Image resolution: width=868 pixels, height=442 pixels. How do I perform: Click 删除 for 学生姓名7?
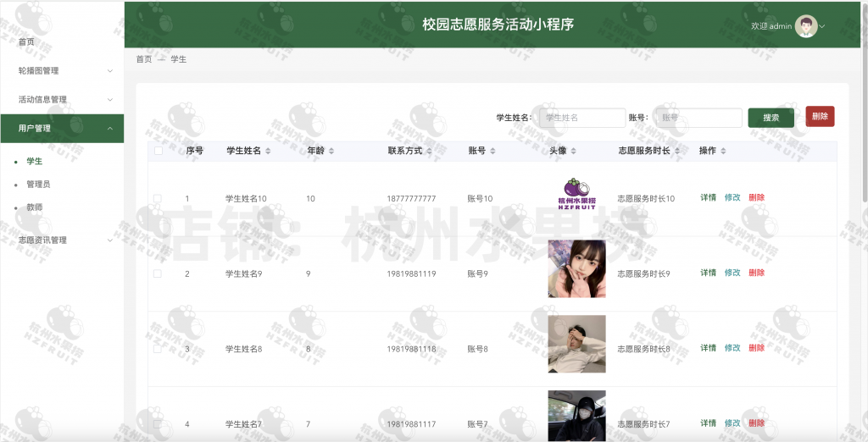click(x=757, y=423)
